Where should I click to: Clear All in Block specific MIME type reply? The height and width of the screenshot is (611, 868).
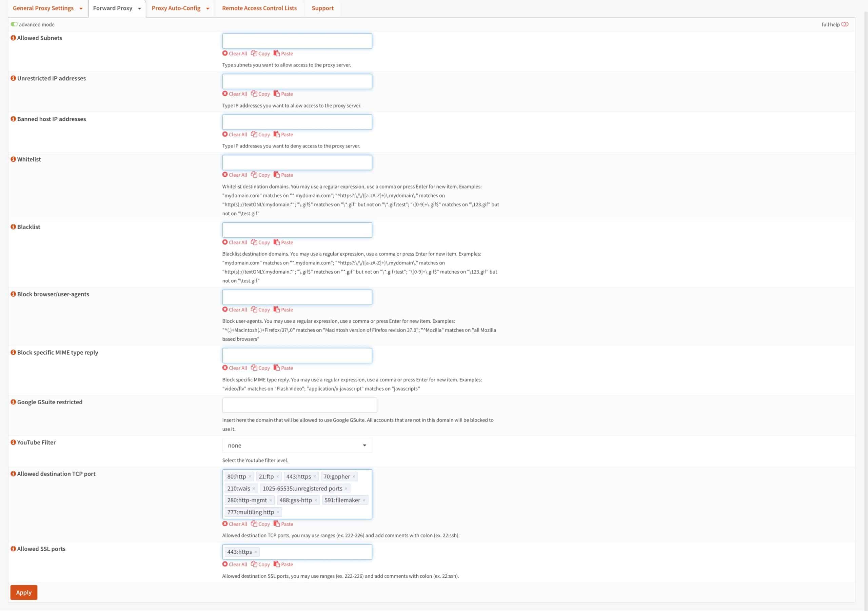pos(237,368)
